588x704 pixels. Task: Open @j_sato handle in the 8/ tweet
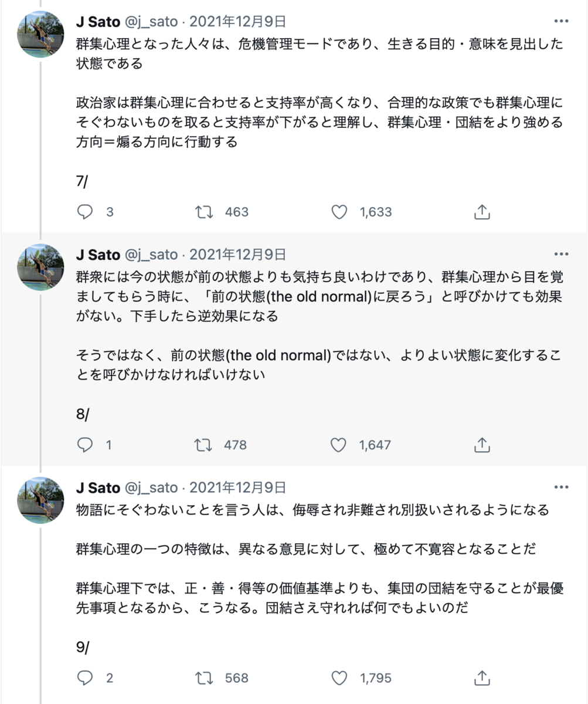151,255
